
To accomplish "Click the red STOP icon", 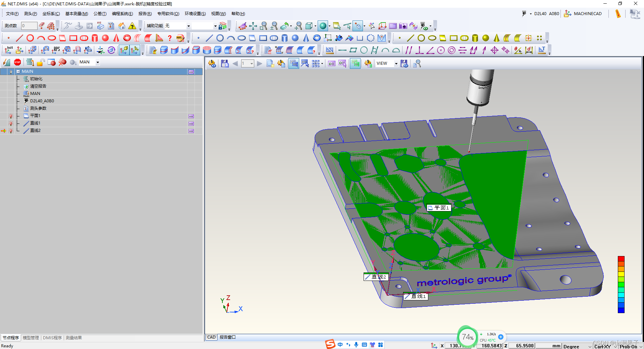I will (17, 62).
